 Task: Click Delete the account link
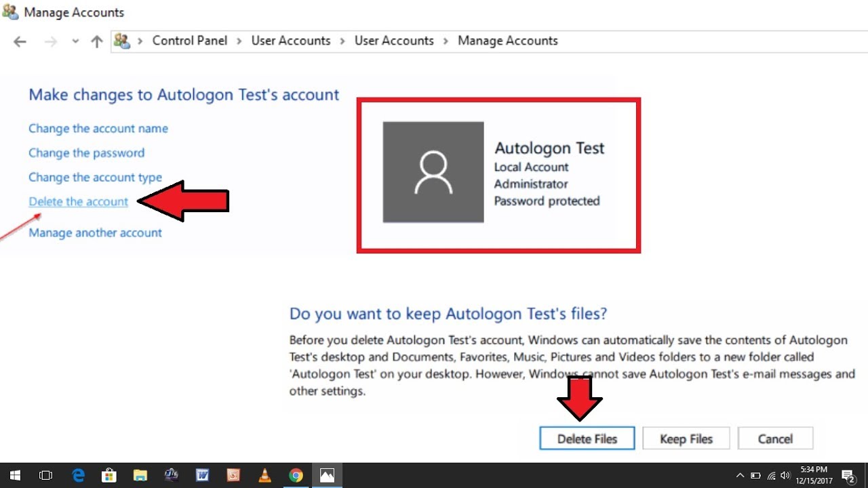[78, 202]
